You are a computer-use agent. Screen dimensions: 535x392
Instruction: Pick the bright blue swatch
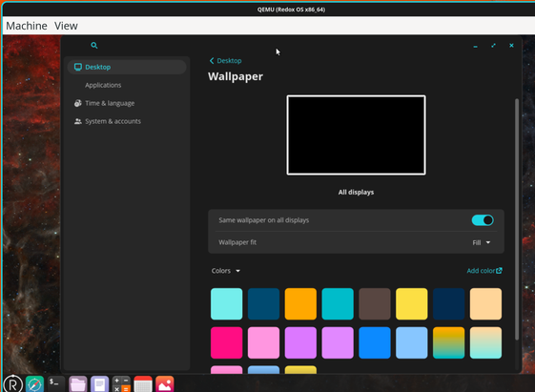click(375, 342)
